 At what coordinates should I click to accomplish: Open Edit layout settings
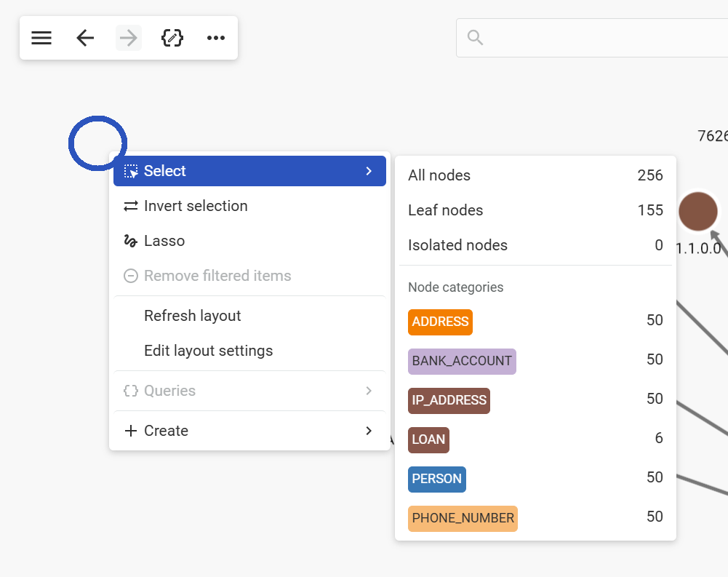(209, 351)
